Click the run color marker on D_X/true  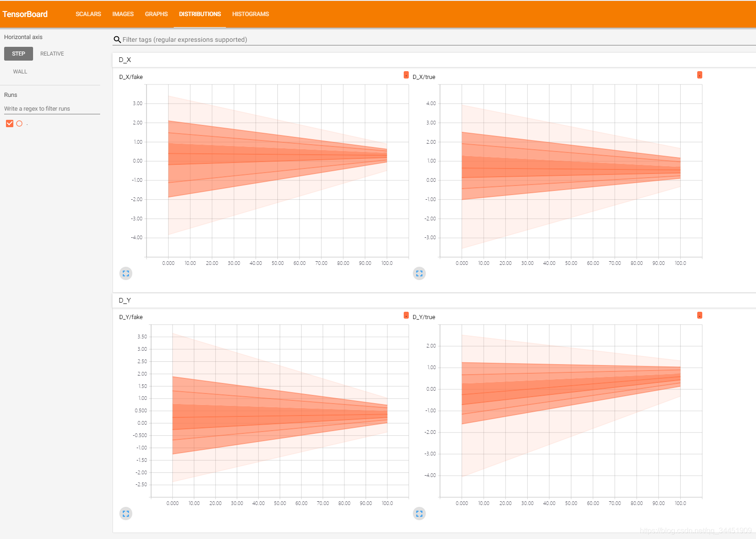(x=700, y=75)
